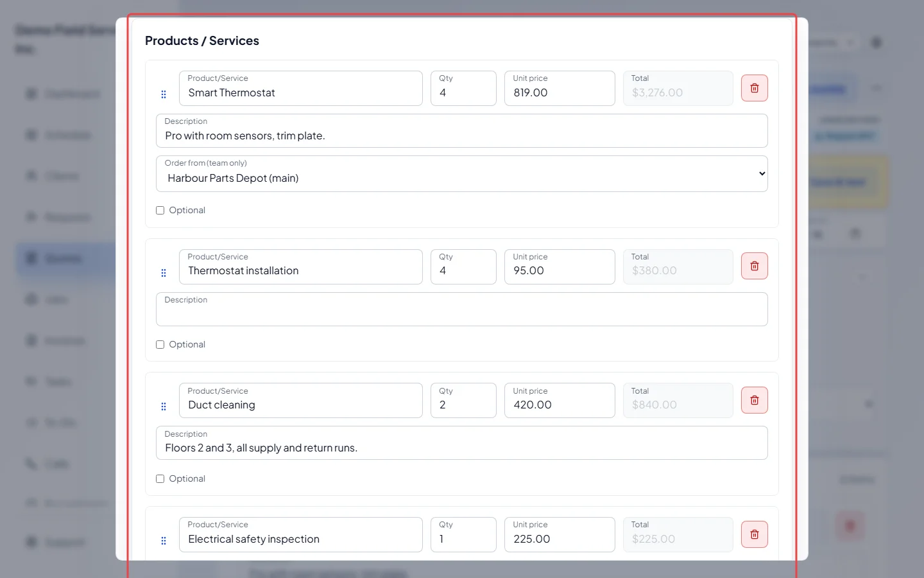Edit the Smart Thermostat product name field
The image size is (924, 578).
[x=301, y=88]
